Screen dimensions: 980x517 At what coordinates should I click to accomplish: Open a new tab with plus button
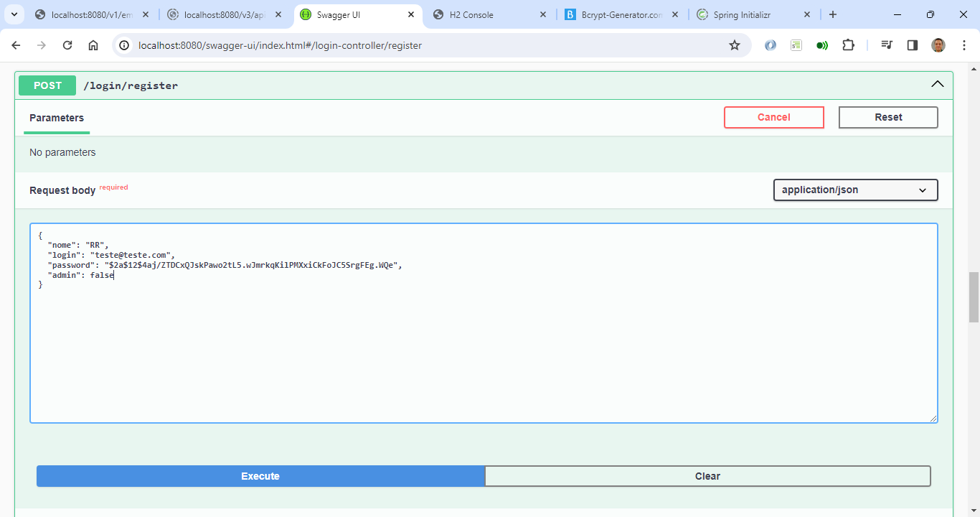coord(832,14)
